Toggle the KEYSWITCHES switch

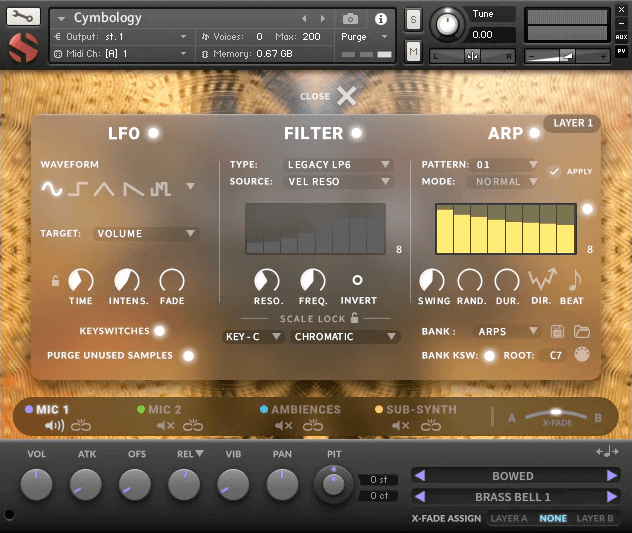160,331
